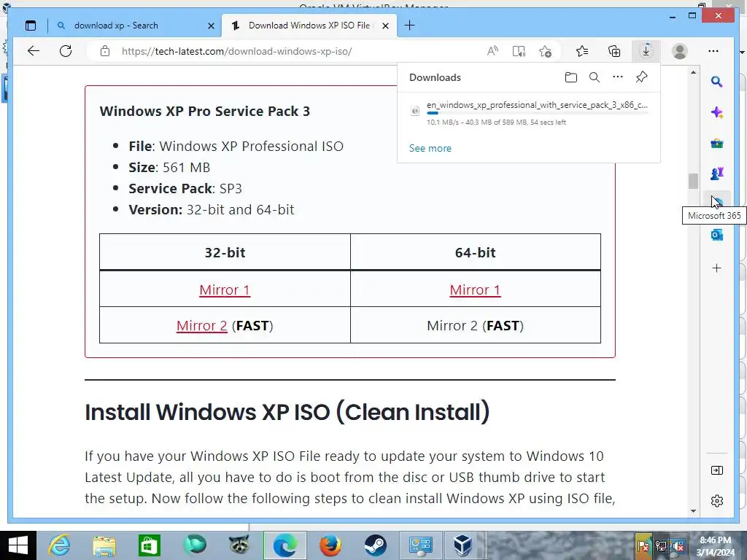Close the Download Windows XP ISO tab
This screenshot has height=560, width=747.
(x=385, y=26)
